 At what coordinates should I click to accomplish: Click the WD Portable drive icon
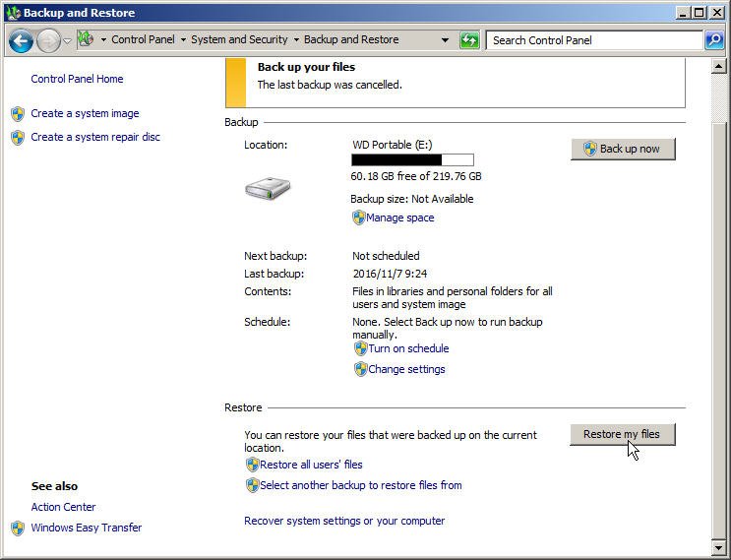(268, 188)
